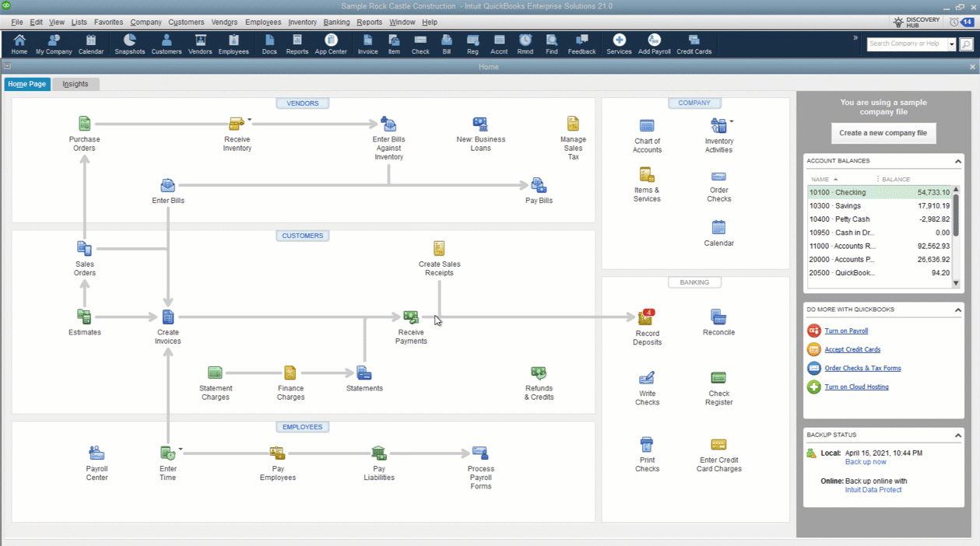Click the Add Payroll toolbar icon
Screen dimensions: 980x546
click(x=654, y=44)
